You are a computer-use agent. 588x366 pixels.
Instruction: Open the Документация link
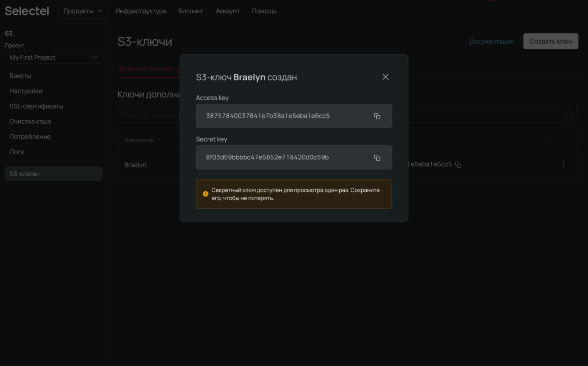point(491,41)
